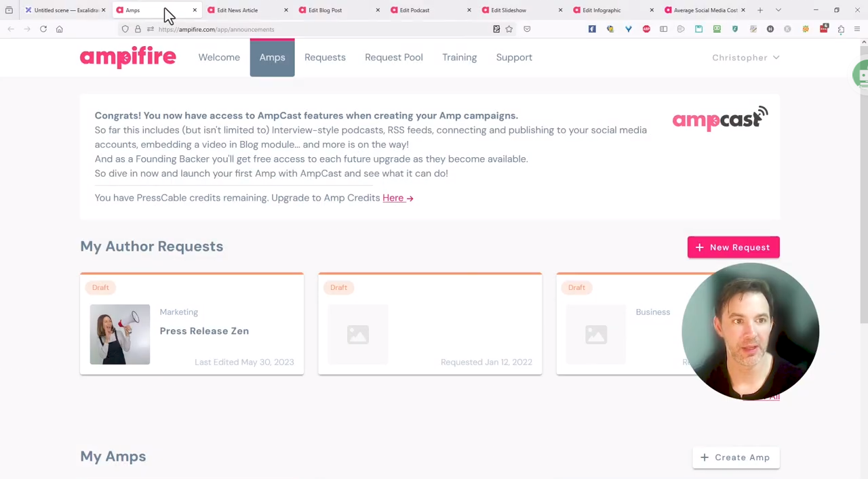Open a new browser tab
The image size is (868, 479).
[760, 10]
